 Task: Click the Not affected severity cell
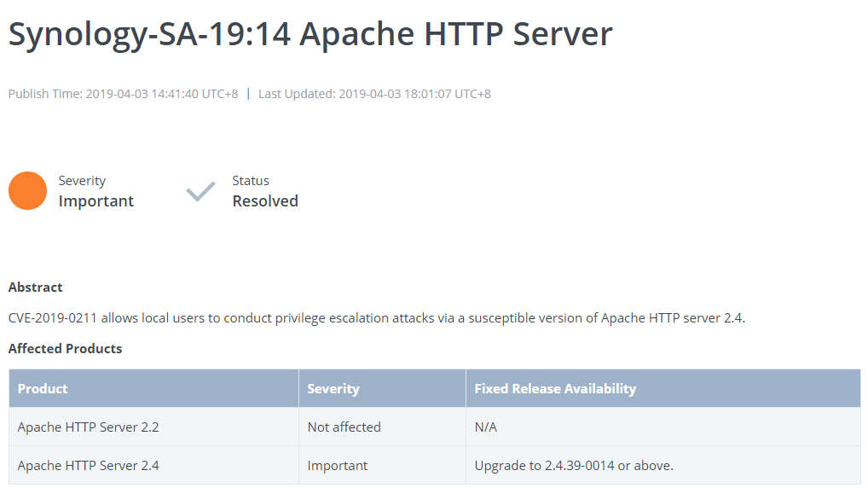click(383, 427)
